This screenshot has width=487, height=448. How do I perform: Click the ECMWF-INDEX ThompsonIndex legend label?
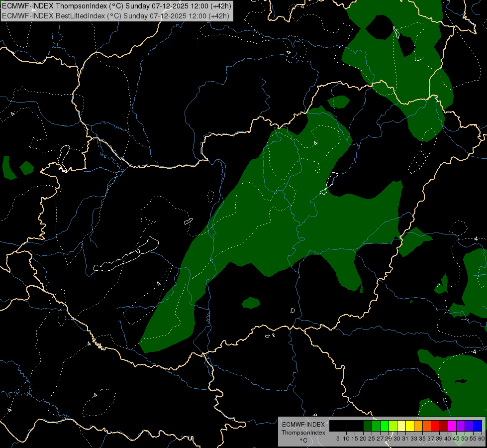303,429
